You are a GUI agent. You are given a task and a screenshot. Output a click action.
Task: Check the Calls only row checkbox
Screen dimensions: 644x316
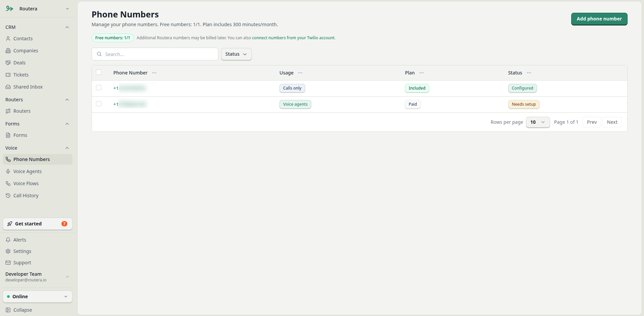(99, 88)
